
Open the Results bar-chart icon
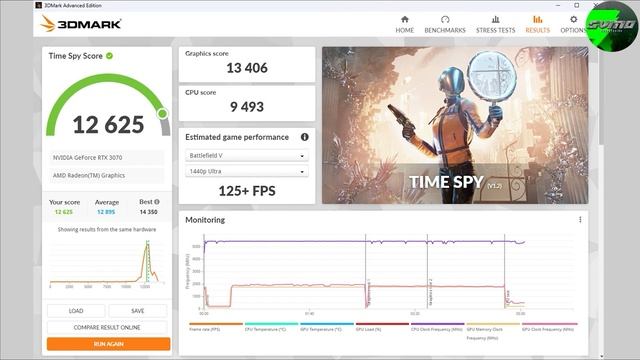pos(538,20)
